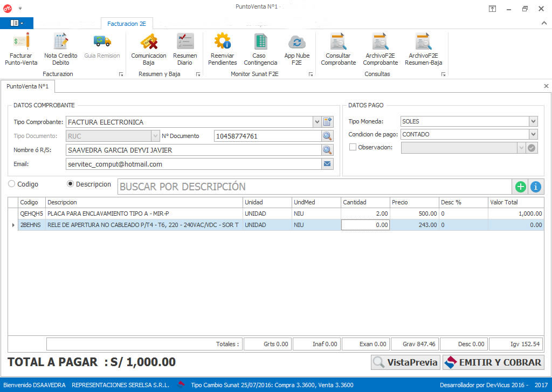Click the VistaPrevia button
The height and width of the screenshot is (392, 552).
coord(405,362)
